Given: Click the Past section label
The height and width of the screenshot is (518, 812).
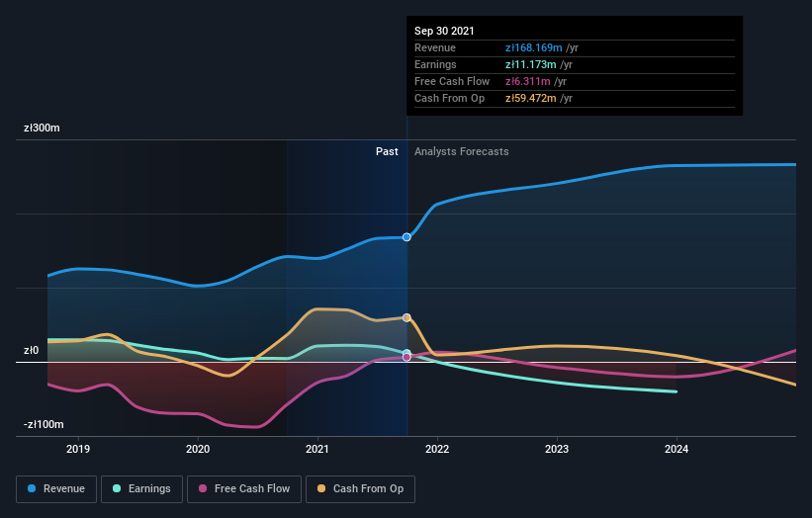Looking at the screenshot, I should (x=387, y=151).
